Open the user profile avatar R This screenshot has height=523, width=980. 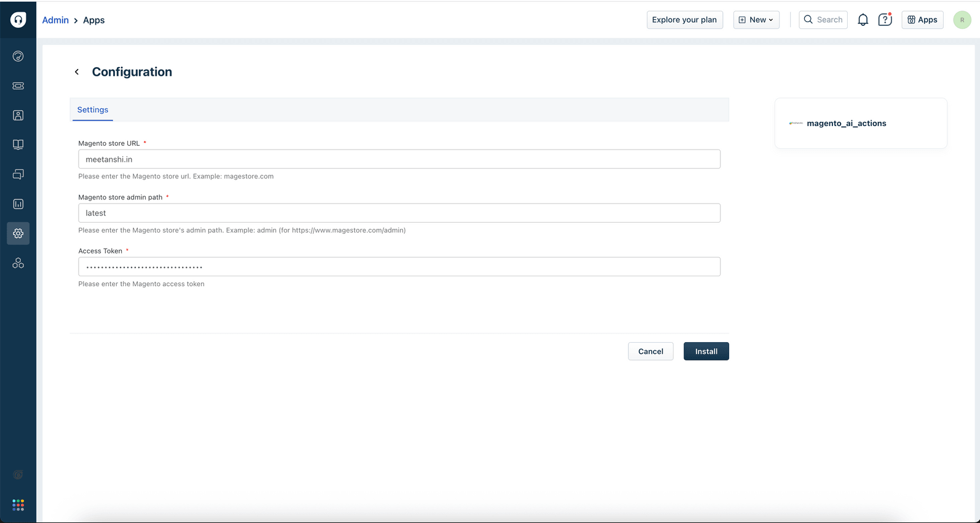pyautogui.click(x=962, y=20)
